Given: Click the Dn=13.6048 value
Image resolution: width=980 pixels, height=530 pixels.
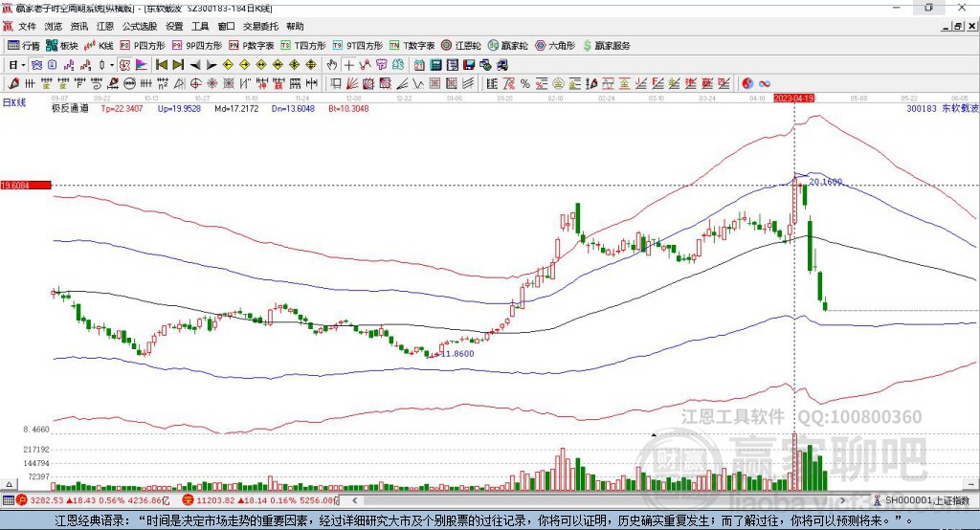Looking at the screenshot, I should (x=293, y=108).
